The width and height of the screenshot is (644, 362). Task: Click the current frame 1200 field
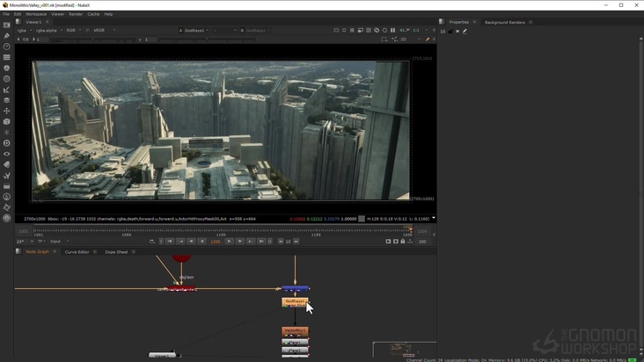(x=216, y=242)
